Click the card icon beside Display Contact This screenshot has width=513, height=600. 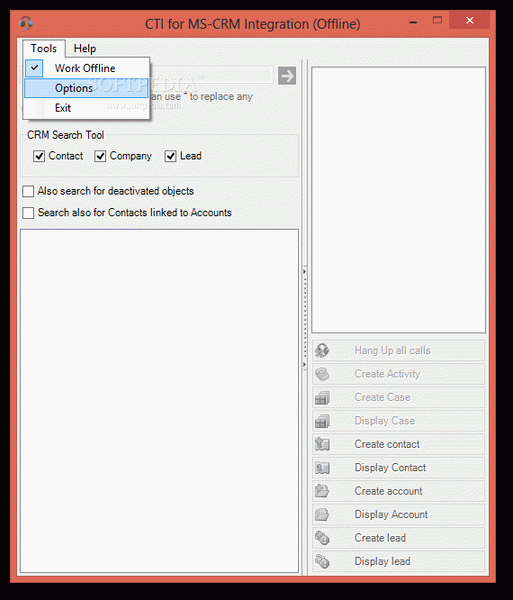(322, 468)
